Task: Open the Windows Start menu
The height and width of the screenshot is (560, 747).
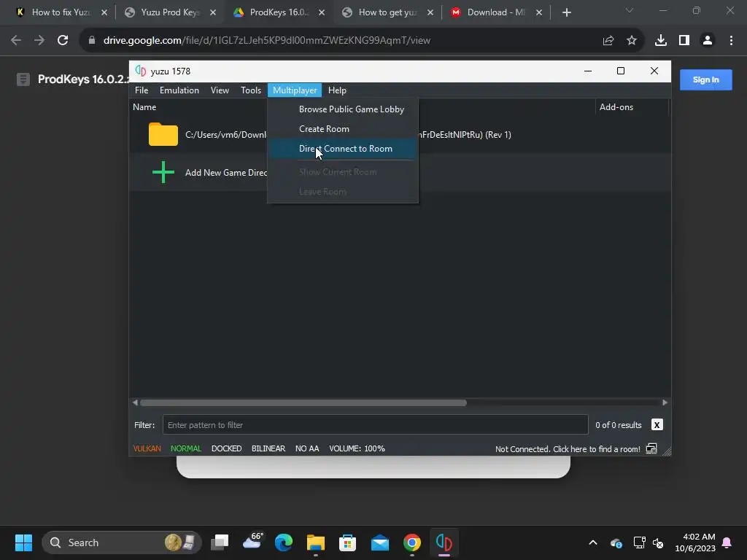Action: point(23,542)
